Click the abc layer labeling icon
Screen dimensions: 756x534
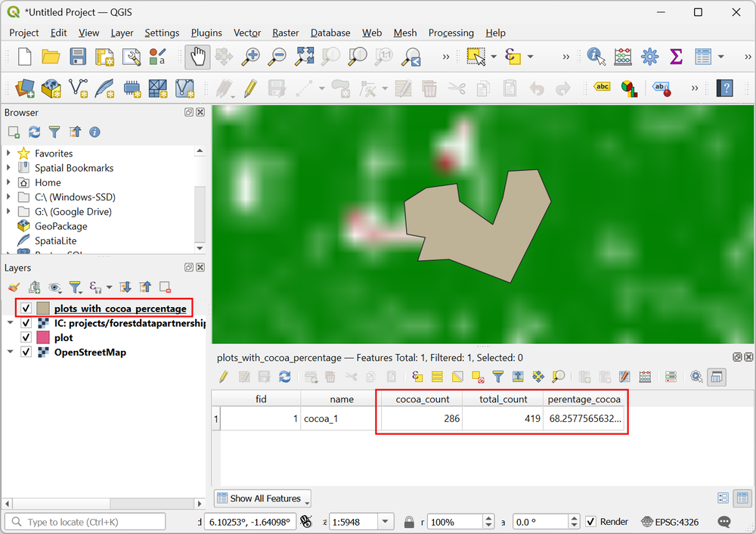603,87
